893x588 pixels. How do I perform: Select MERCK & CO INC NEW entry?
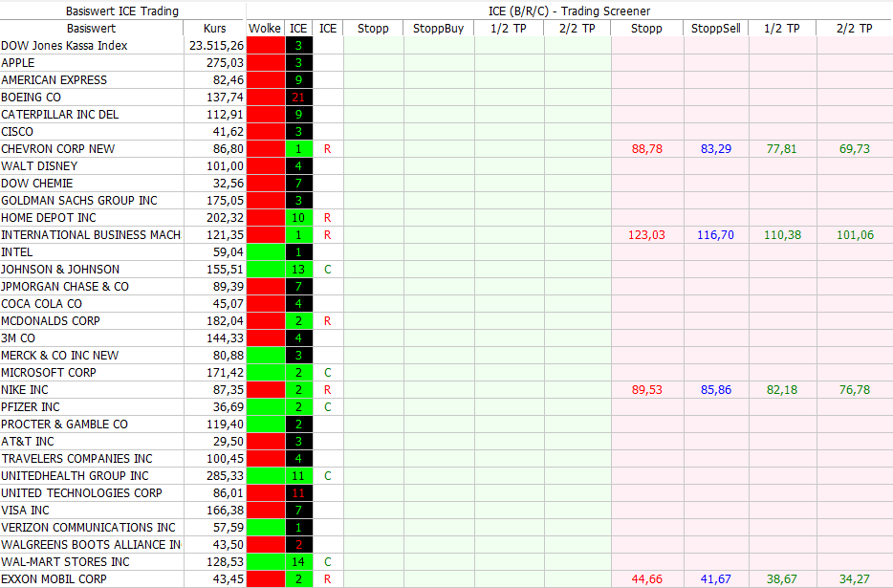click(60, 356)
